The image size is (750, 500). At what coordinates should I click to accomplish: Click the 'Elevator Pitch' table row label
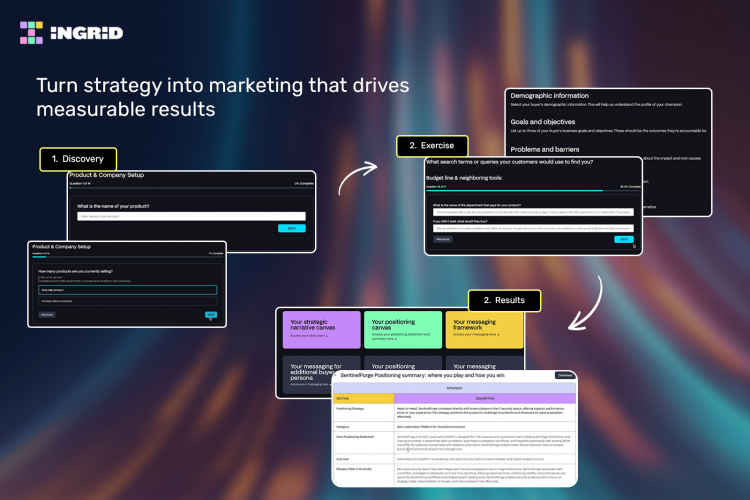(x=353, y=469)
